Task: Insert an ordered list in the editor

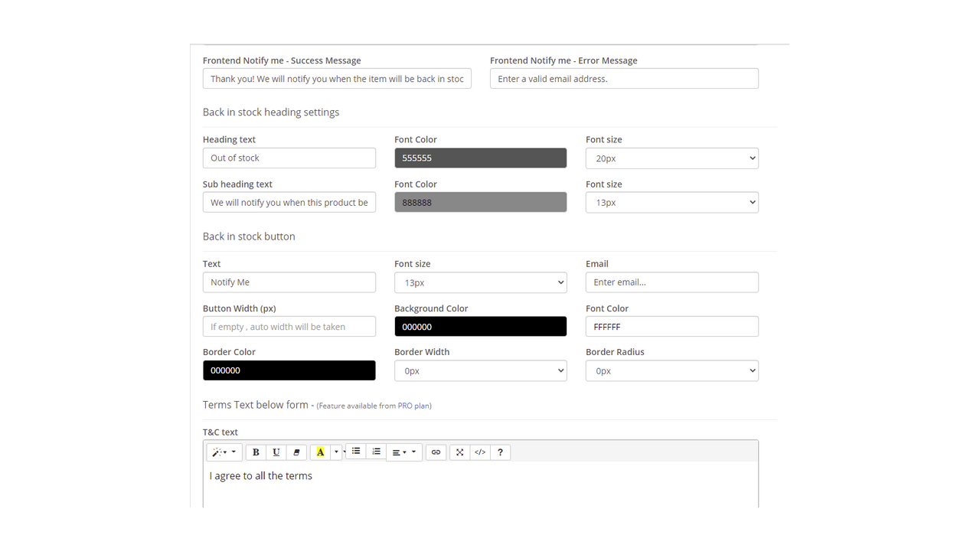Action: point(376,452)
